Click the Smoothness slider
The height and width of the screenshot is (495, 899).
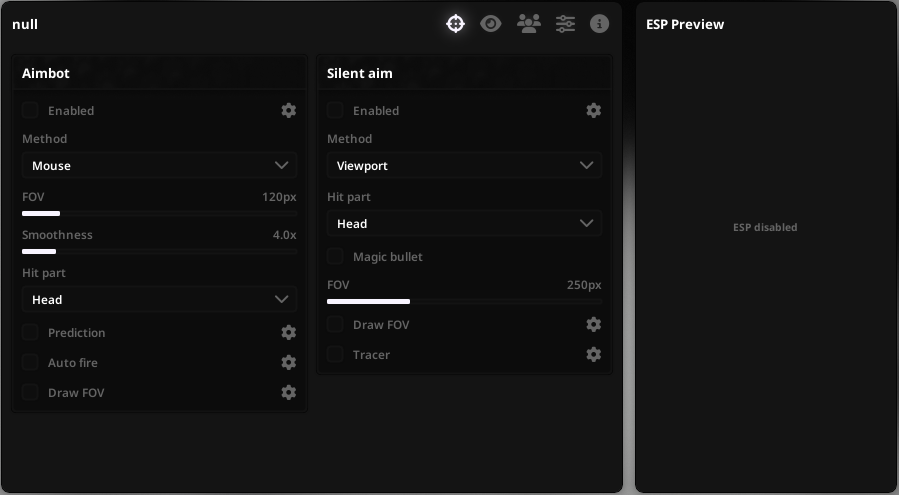point(159,251)
